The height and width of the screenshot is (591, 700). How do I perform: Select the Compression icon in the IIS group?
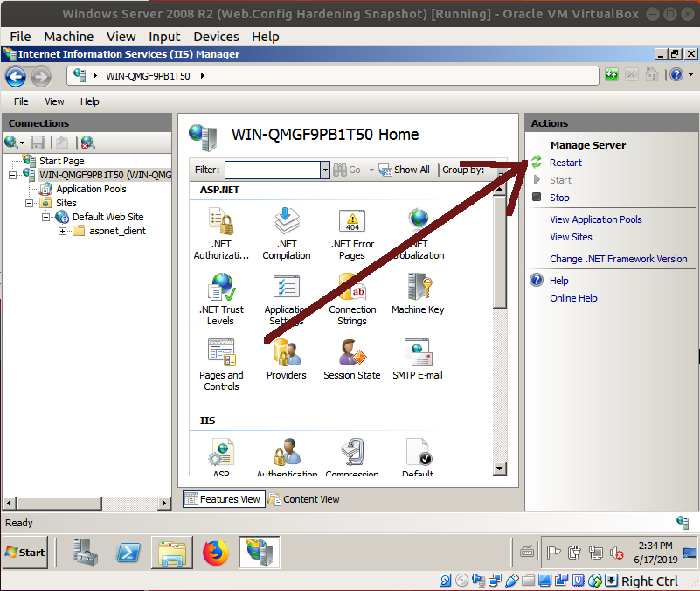(x=352, y=456)
